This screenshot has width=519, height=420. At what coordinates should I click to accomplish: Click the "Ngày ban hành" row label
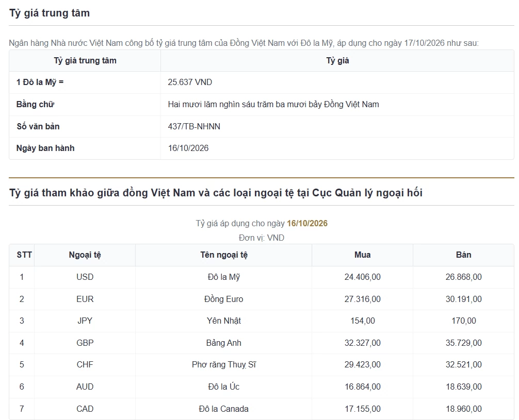pyautogui.click(x=45, y=148)
